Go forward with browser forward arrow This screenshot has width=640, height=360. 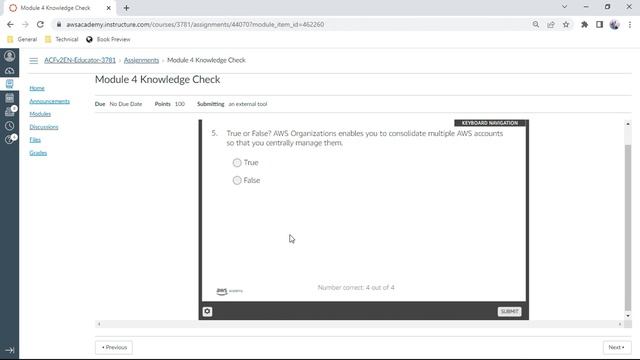(x=25, y=24)
